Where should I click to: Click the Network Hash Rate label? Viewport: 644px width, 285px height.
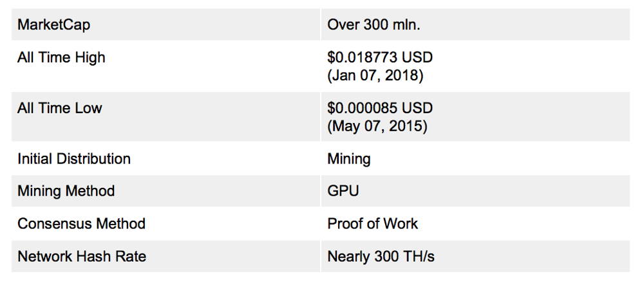click(82, 257)
